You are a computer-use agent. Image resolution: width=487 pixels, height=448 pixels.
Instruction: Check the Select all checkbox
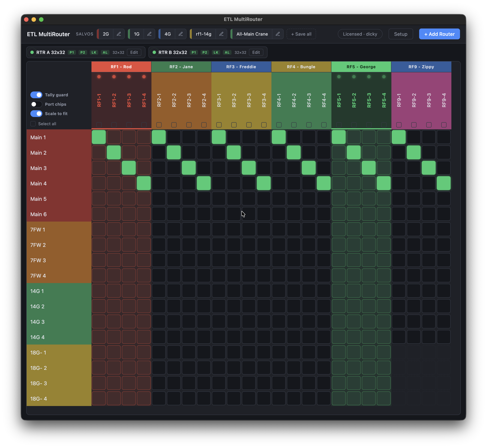pos(33,124)
